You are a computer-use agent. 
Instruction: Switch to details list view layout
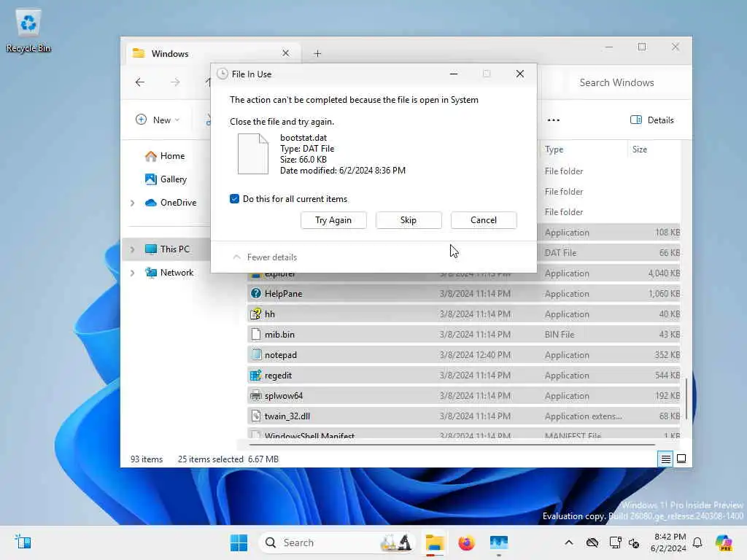[665, 459]
